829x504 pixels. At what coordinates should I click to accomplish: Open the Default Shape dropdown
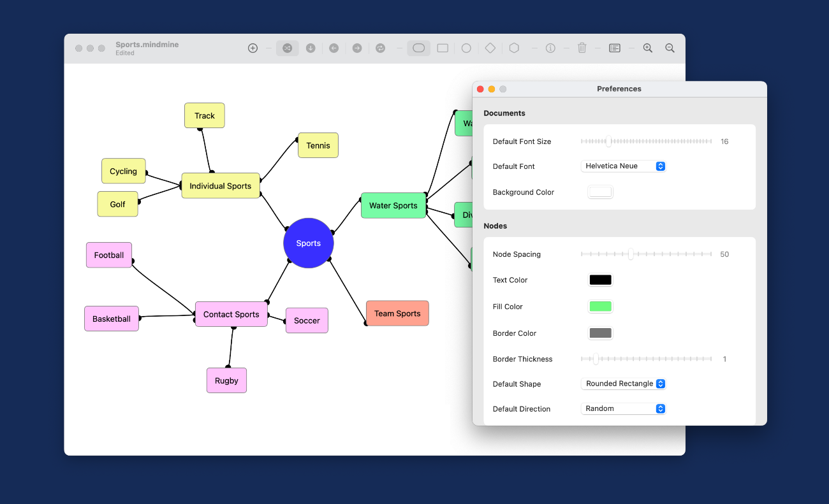click(623, 384)
